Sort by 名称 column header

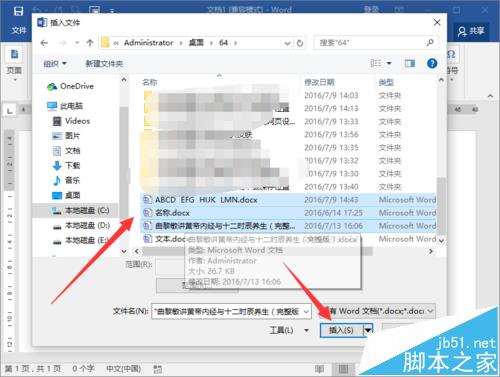(x=150, y=82)
